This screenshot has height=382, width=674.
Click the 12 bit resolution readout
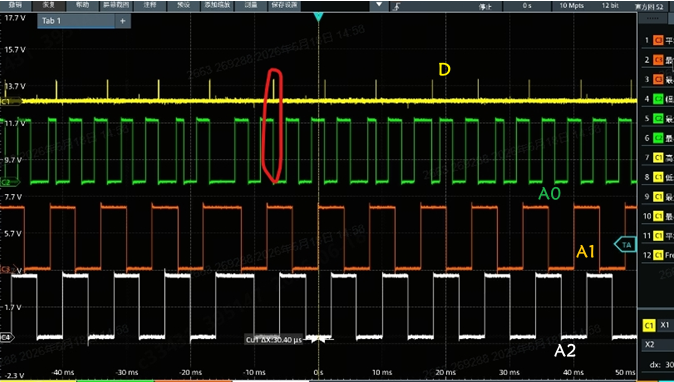pyautogui.click(x=610, y=6)
